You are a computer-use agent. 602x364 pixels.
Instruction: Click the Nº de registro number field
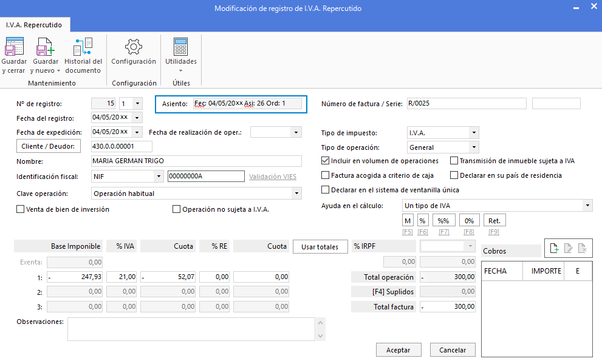(103, 103)
